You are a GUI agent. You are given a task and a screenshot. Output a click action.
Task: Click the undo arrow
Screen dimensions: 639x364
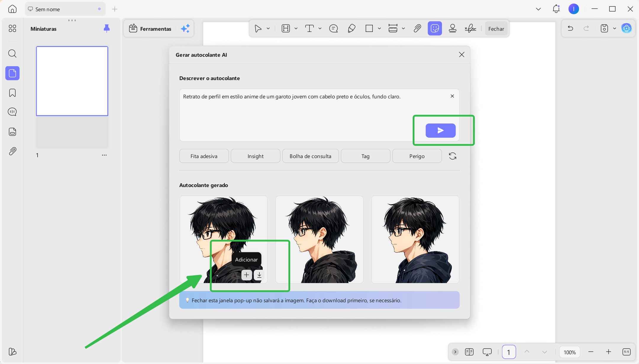(x=570, y=28)
